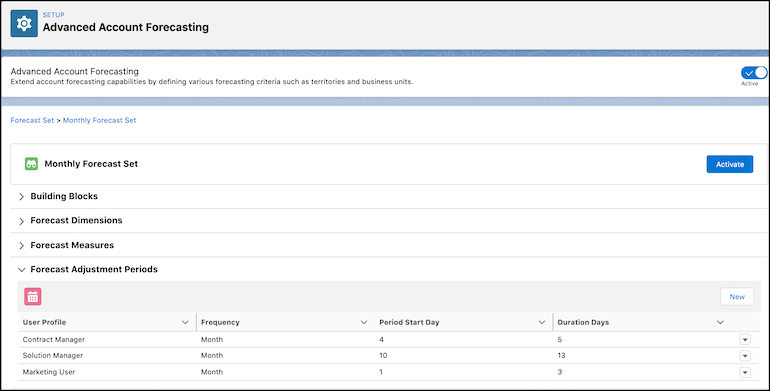
Task: Click Duration Days value 5
Action: pos(560,340)
